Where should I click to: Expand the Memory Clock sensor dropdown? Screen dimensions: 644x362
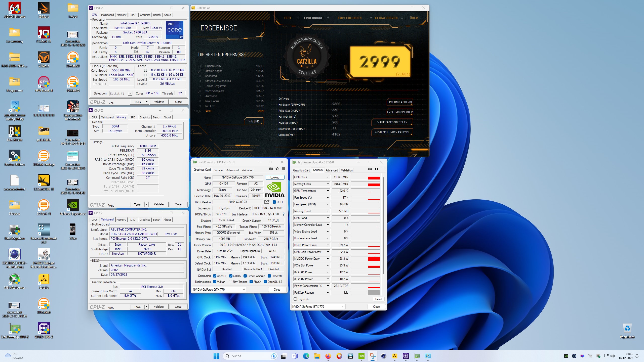tap(328, 184)
